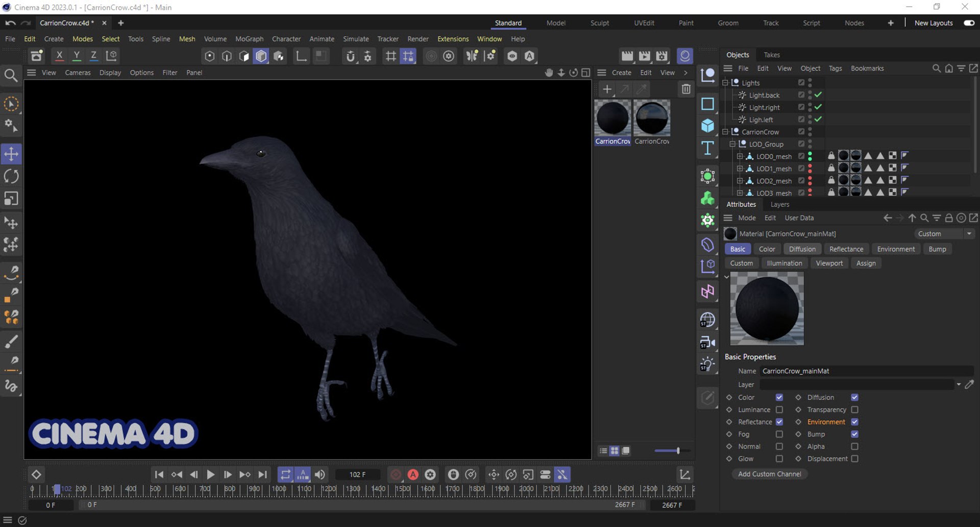980x527 pixels.
Task: Enable the Luminance channel checkbox
Action: (x=779, y=410)
